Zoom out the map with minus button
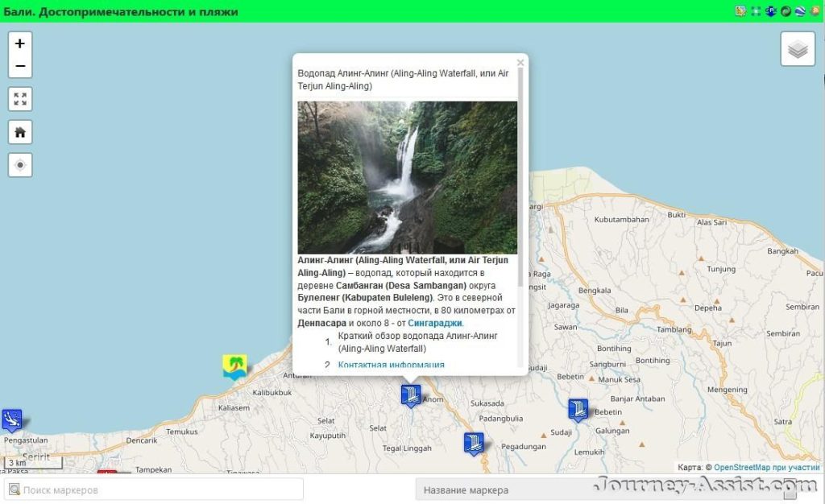The width and height of the screenshot is (825, 504). point(20,66)
